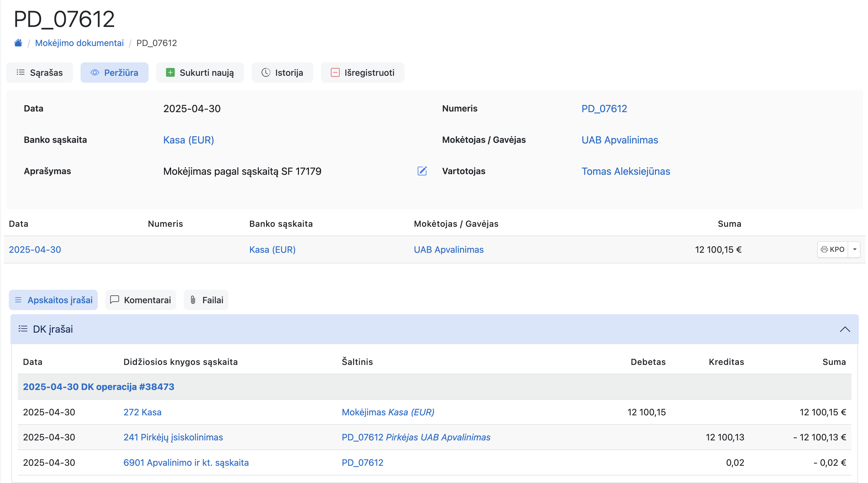Viewport: 868px width, 483px height.
Task: Switch to Komentarai tab
Action: tap(140, 300)
